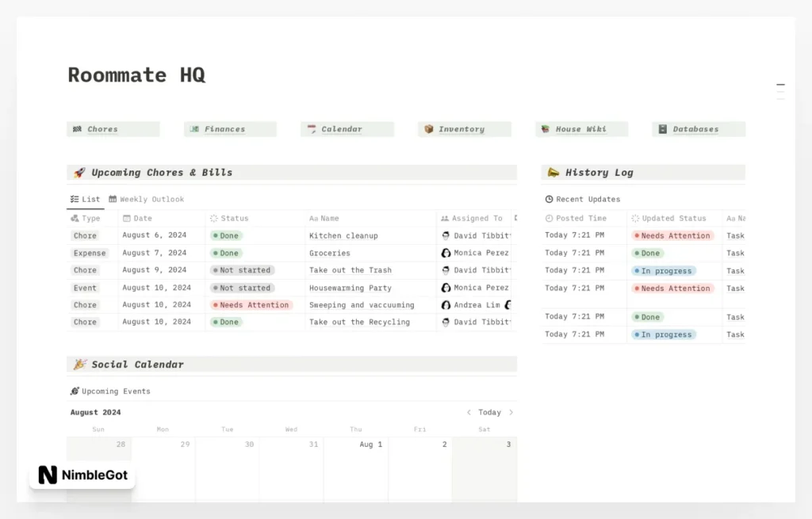Select the Upcoming Events view tab
This screenshot has width=812, height=519.
[x=110, y=391]
